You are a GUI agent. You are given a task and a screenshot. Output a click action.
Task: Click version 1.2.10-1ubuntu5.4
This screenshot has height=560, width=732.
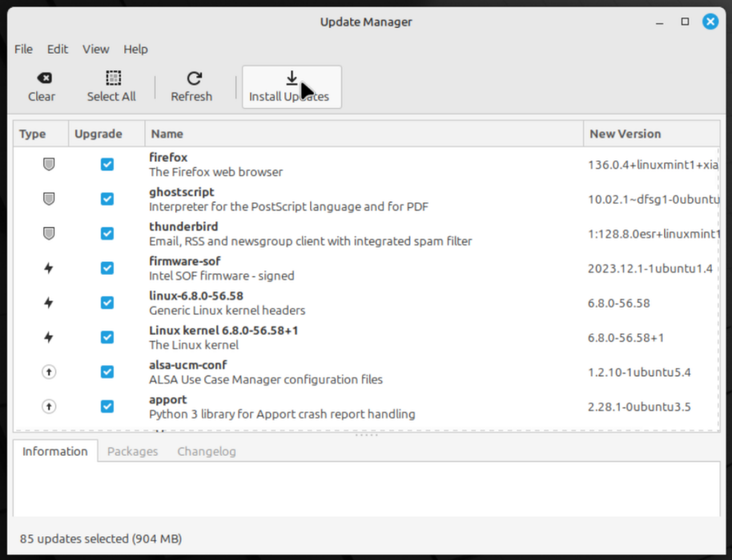point(639,373)
